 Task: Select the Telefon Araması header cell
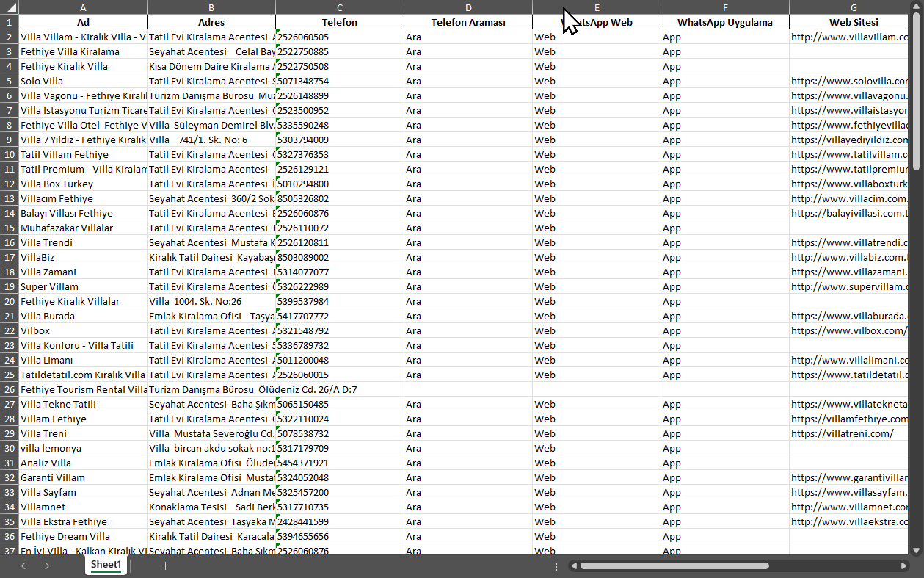(468, 22)
